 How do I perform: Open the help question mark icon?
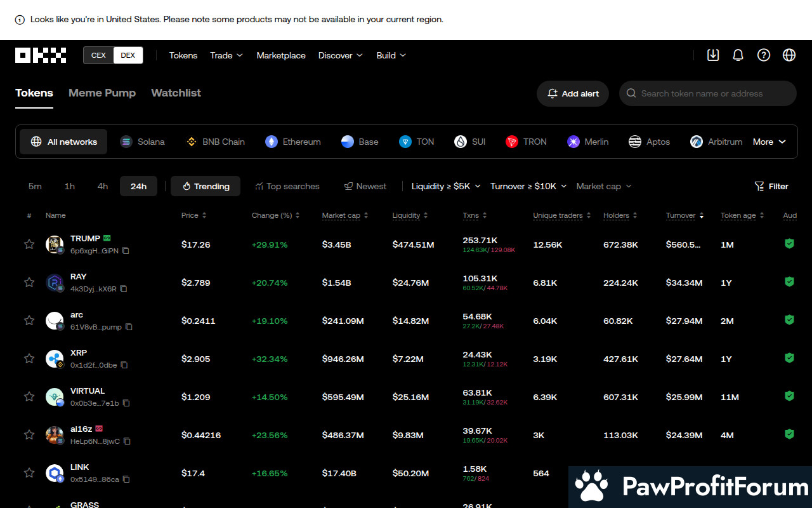[x=764, y=55]
